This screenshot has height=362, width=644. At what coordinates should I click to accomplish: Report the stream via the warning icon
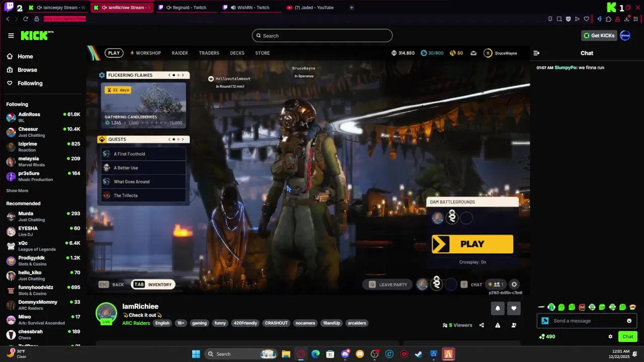pyautogui.click(x=498, y=325)
